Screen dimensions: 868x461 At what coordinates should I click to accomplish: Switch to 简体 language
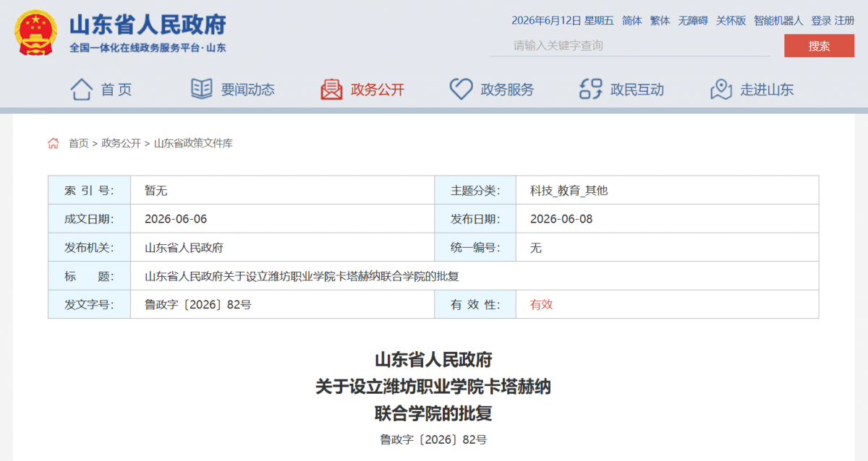[x=632, y=20]
